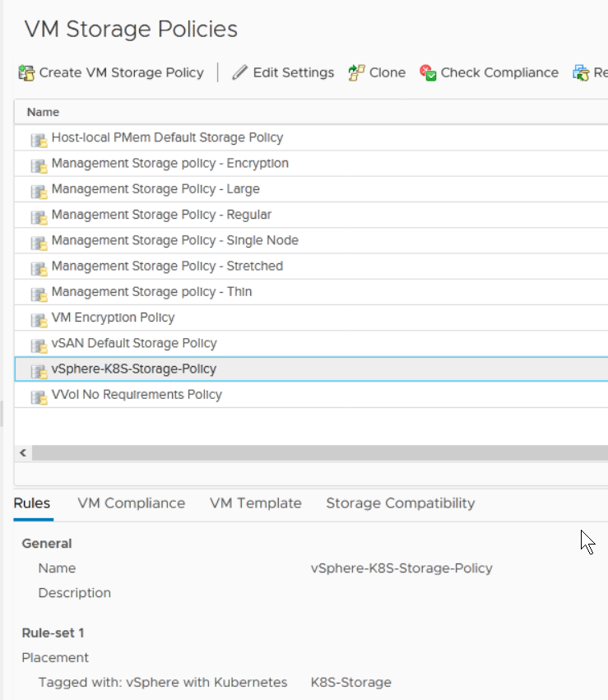Click the Description label under General
Screen dimensions: 608x700
tap(75, 593)
